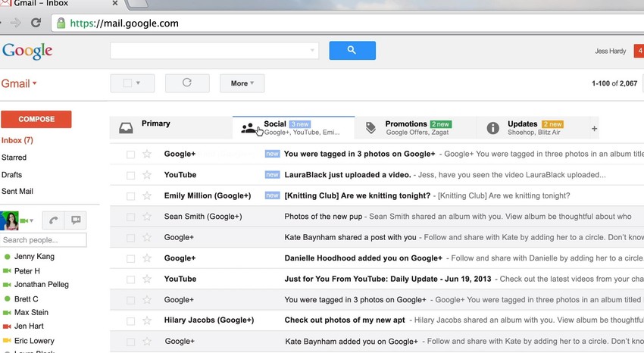
Task: Click the Search people field
Action: pyautogui.click(x=43, y=240)
